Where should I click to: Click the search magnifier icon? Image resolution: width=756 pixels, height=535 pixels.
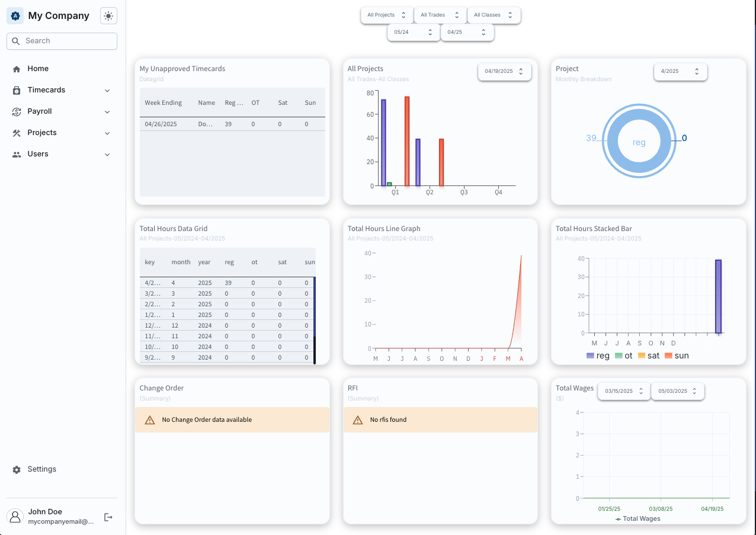[x=16, y=41]
